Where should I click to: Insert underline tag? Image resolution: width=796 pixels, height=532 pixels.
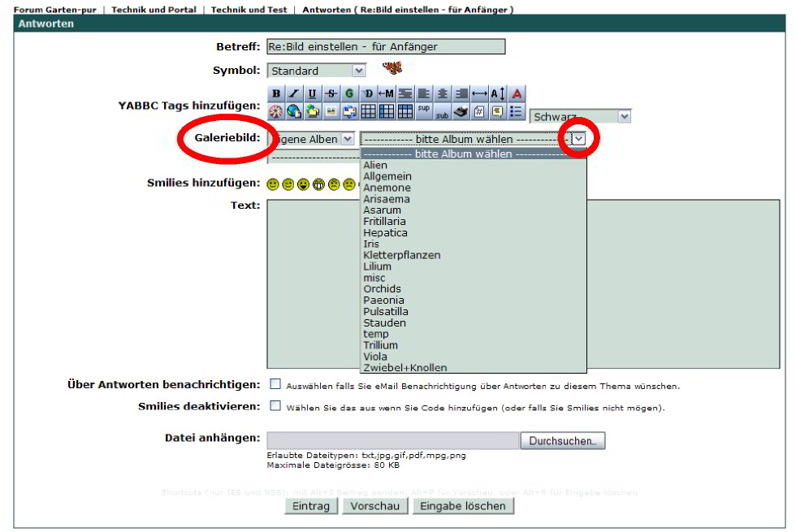point(312,94)
